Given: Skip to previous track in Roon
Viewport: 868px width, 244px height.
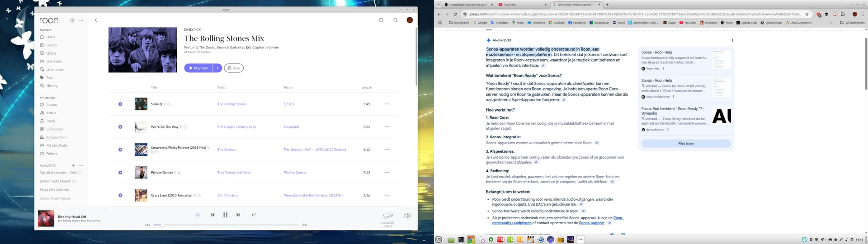Looking at the screenshot, I should tap(212, 215).
